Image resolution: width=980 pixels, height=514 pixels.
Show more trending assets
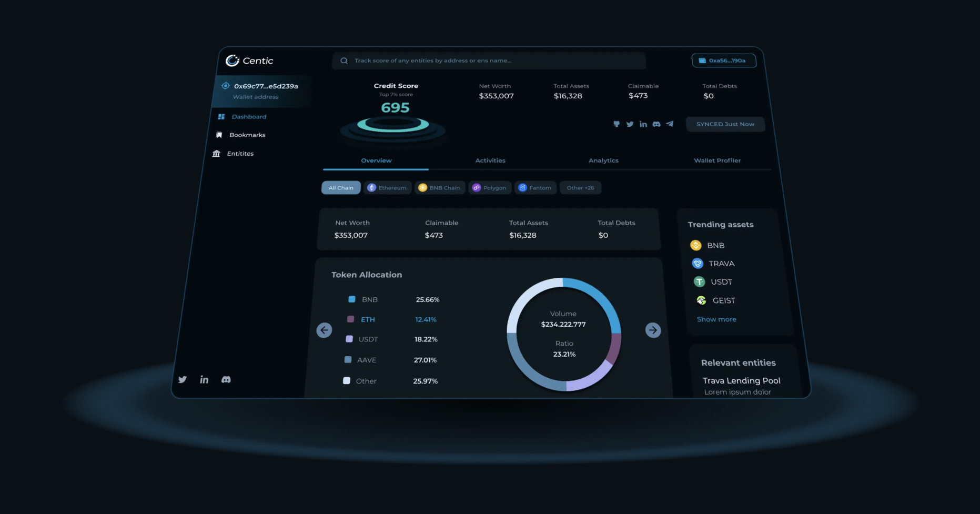[x=716, y=319]
